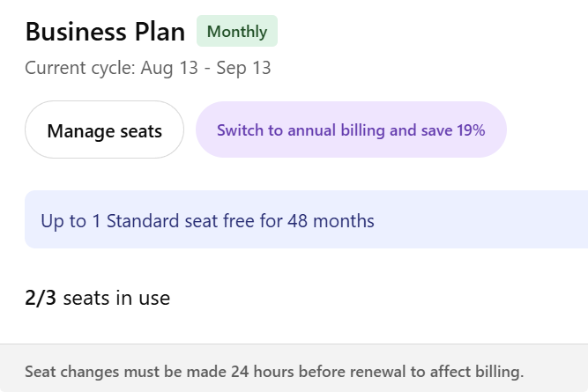The image size is (588, 392).
Task: Click the Aug 13 - Sep 13 date range
Action: (x=205, y=68)
